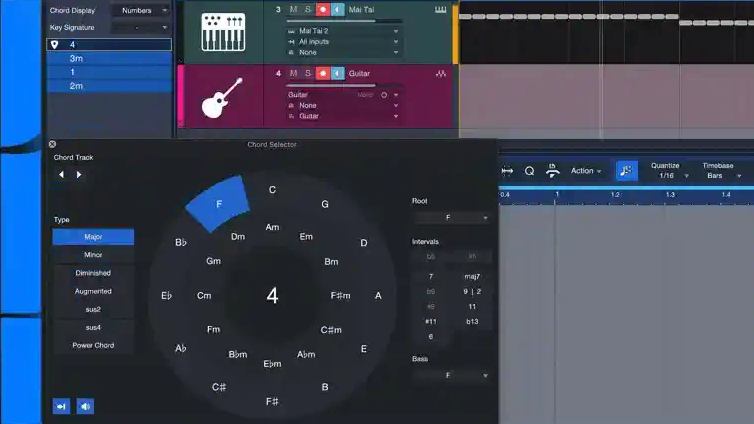The width and height of the screenshot is (754, 424).
Task: Open the Root note dropdown
Action: (x=451, y=218)
